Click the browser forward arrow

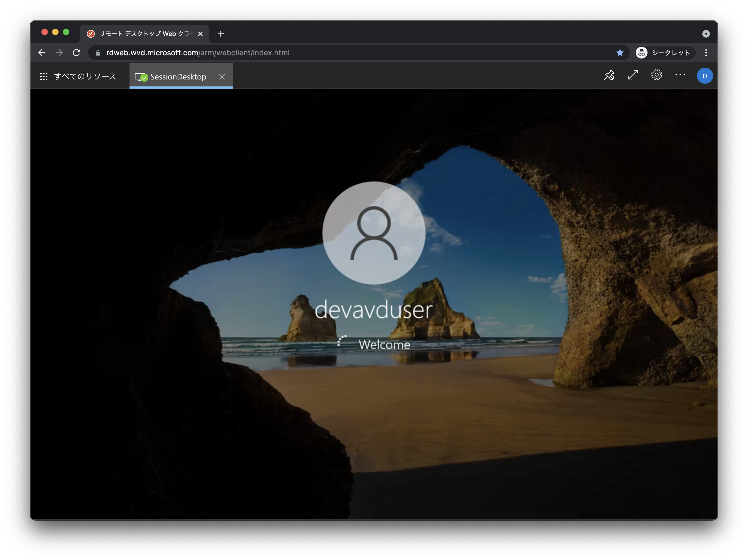click(59, 53)
